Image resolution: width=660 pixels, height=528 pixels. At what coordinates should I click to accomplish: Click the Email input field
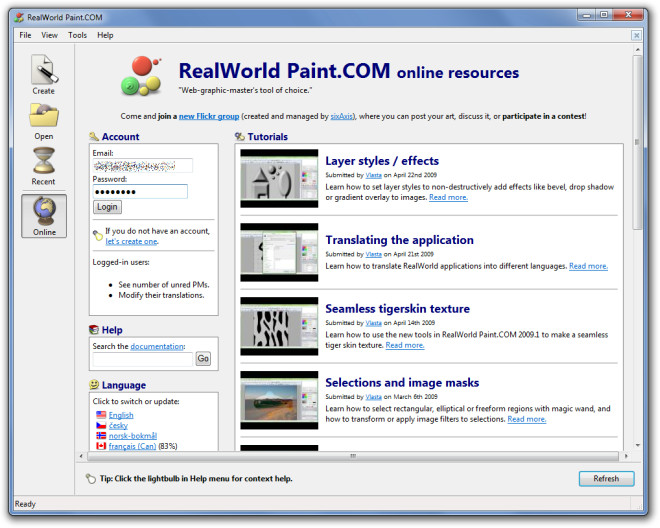point(142,166)
